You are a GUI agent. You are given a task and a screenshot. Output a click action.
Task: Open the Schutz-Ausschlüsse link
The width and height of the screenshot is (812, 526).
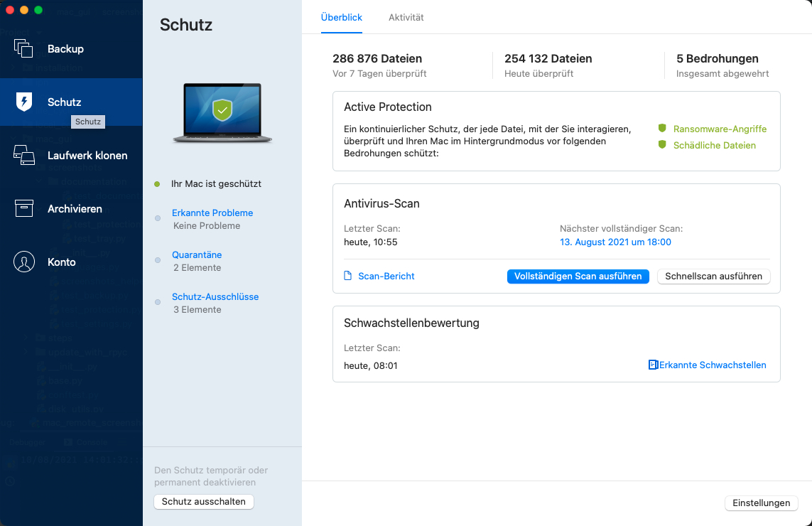pyautogui.click(x=215, y=296)
